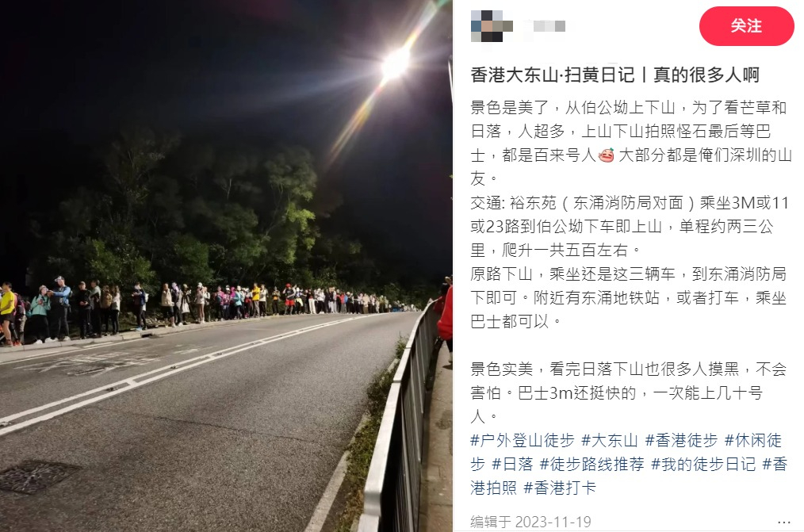
Task: Click the 交通 directions paragraph
Action: pos(629,226)
